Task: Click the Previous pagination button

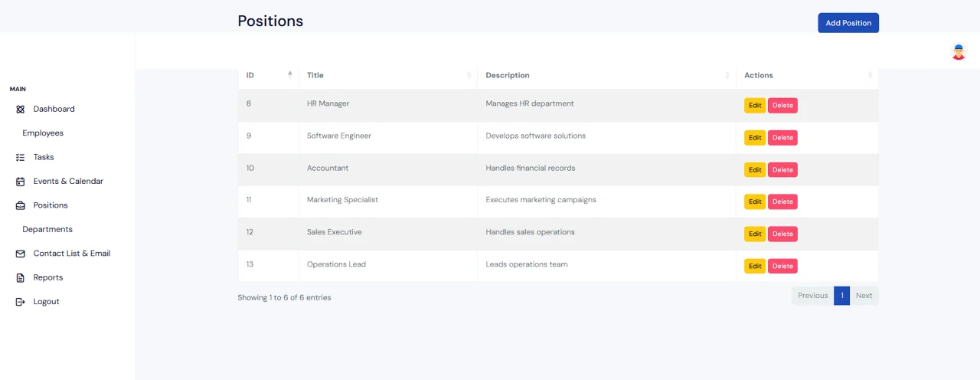Action: [x=812, y=296]
